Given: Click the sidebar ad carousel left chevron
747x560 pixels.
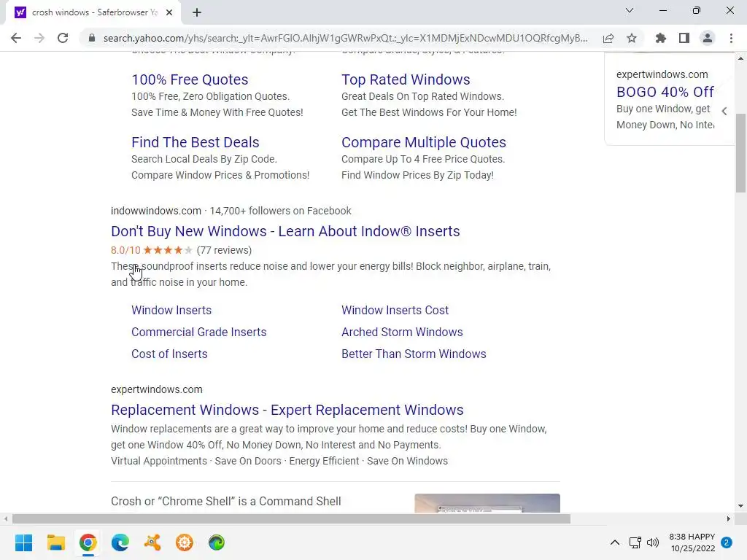Looking at the screenshot, I should click(724, 112).
